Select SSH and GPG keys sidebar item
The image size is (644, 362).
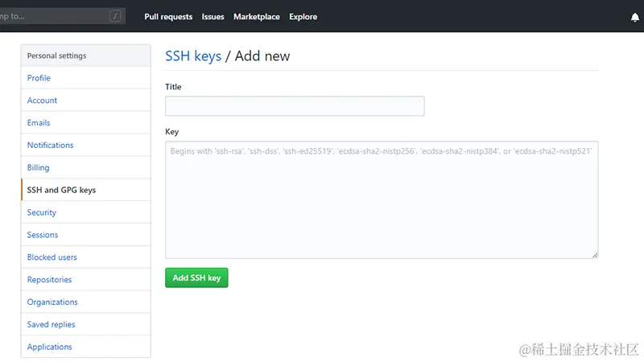[86, 190]
